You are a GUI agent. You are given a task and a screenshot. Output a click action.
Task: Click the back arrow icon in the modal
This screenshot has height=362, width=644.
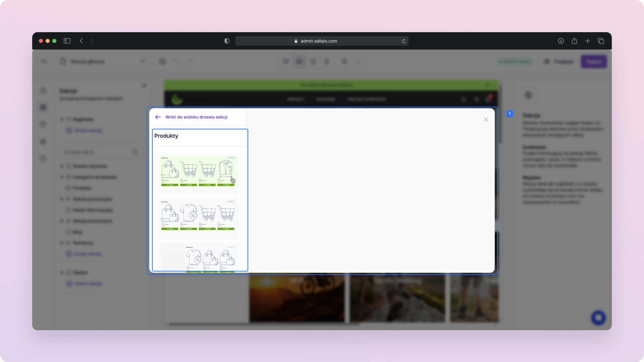pos(158,117)
